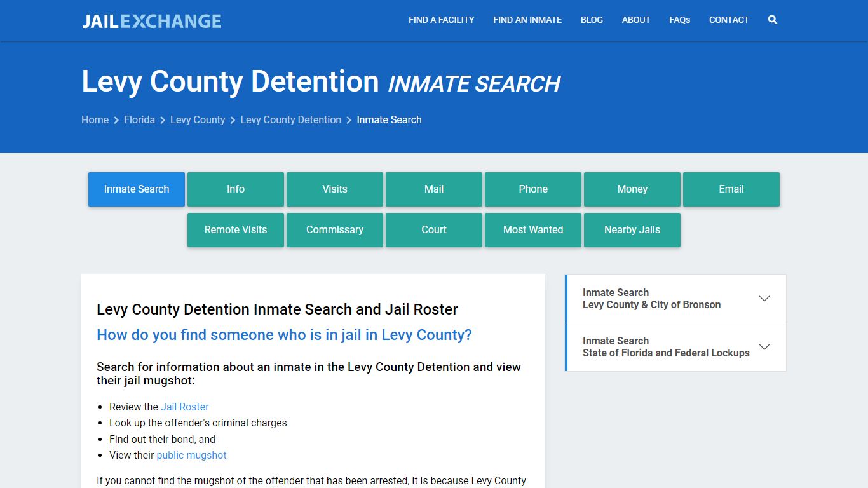The width and height of the screenshot is (868, 488).
Task: Open the Commissary section
Action: click(335, 230)
